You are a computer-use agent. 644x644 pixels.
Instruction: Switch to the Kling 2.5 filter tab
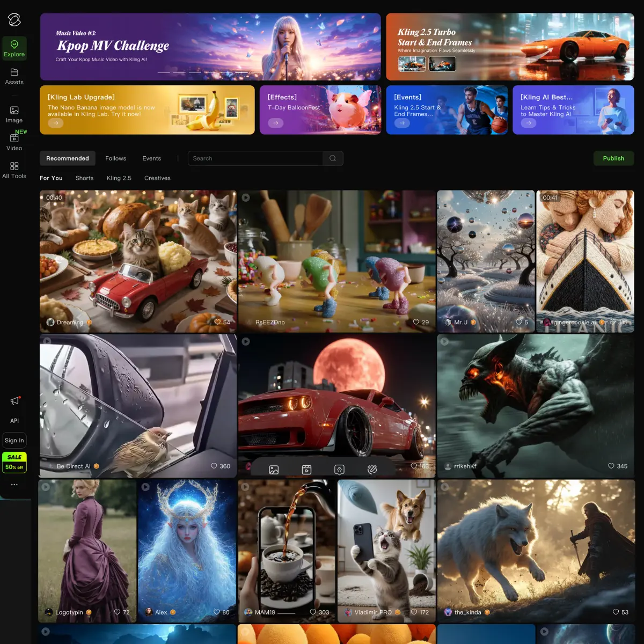119,178
